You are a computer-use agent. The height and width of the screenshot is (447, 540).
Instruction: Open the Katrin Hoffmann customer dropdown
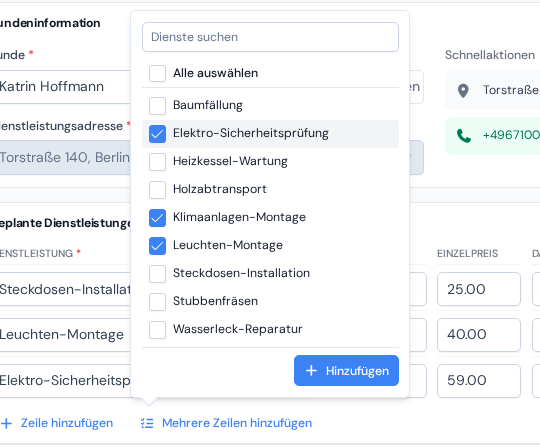coord(65,87)
